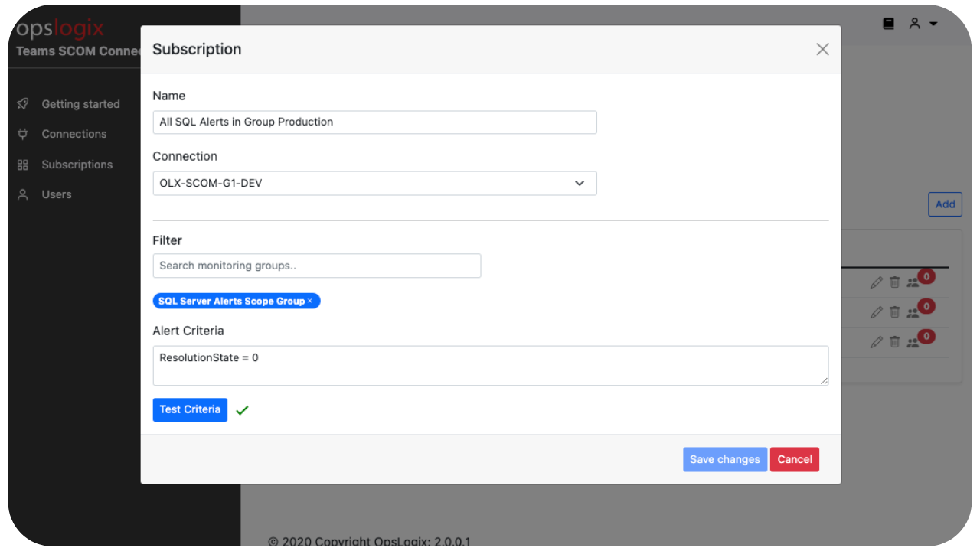980x551 pixels.
Task: Expand the account dropdown caret in top bar
Action: coord(933,24)
